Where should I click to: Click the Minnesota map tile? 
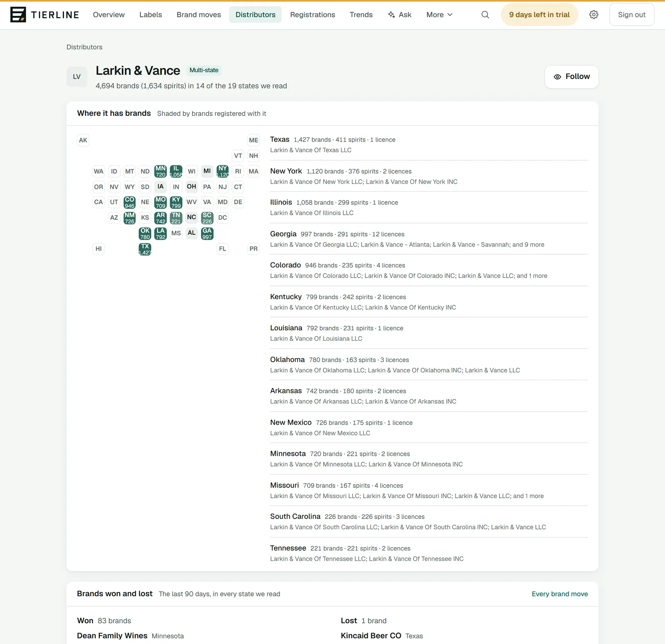tap(160, 171)
